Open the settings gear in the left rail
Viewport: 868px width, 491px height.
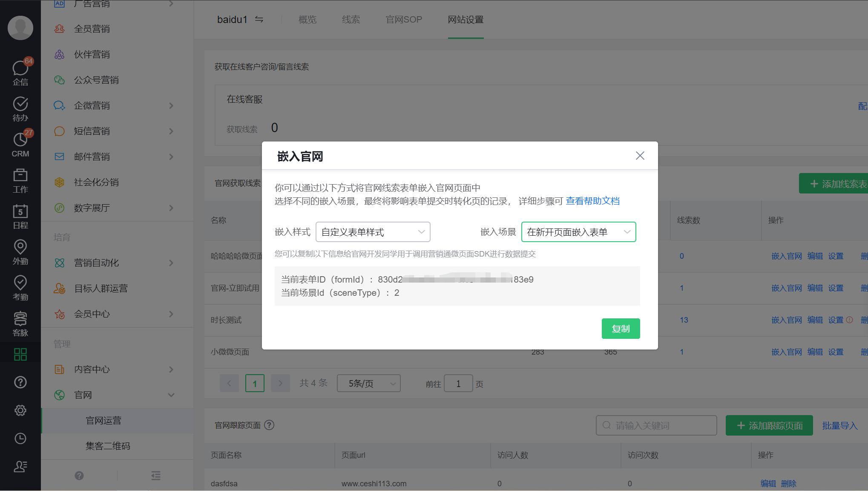20,410
